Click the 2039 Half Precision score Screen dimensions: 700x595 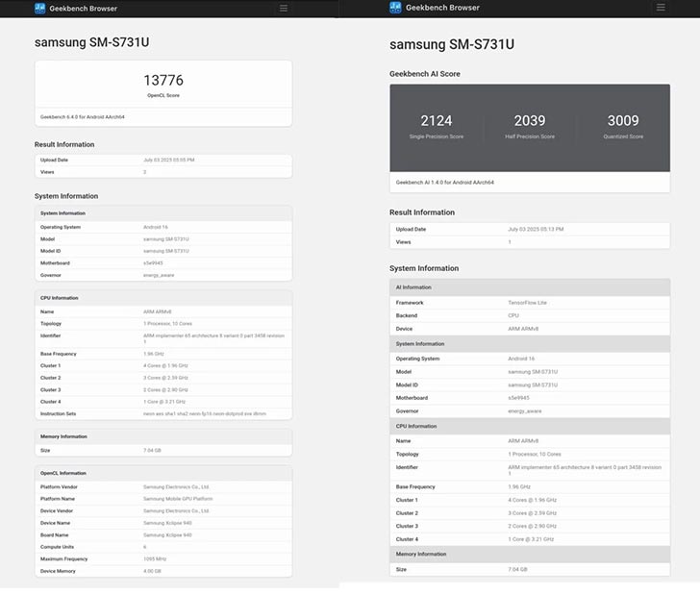[530, 120]
